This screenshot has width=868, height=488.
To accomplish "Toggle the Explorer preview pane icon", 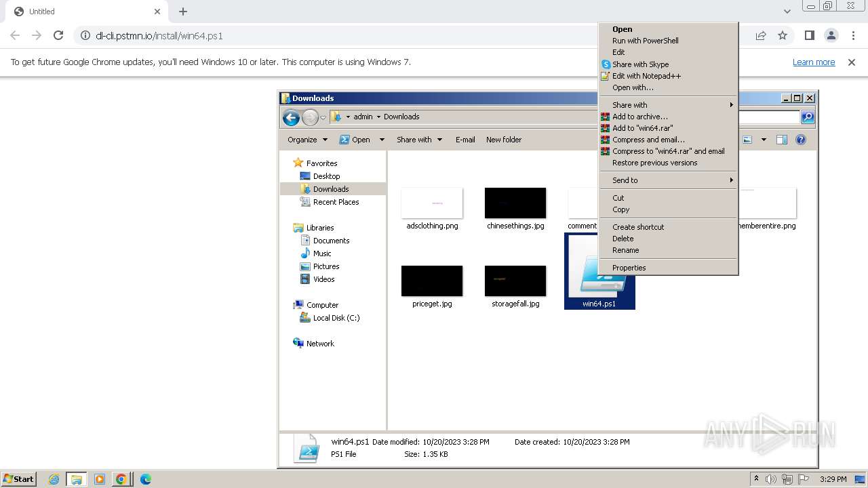I will [781, 140].
